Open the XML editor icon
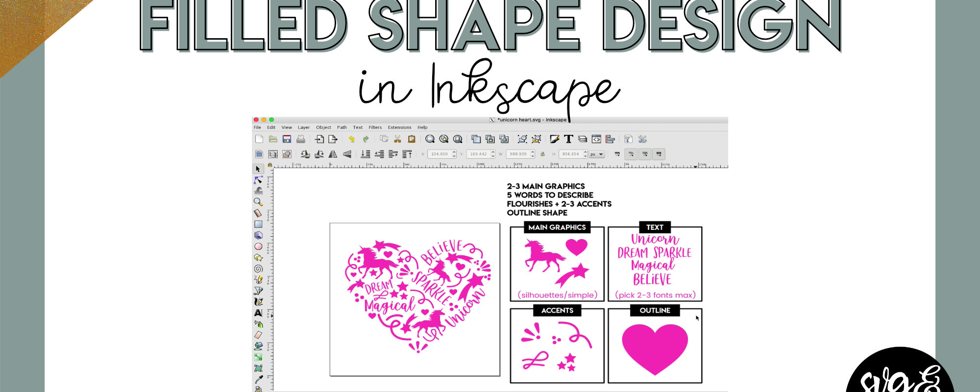Viewport: 980px width, 392px height. [x=596, y=139]
